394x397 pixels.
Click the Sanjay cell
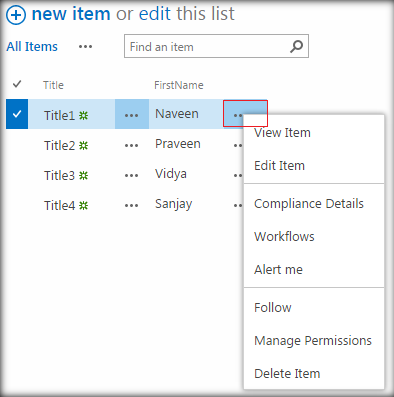173,204
